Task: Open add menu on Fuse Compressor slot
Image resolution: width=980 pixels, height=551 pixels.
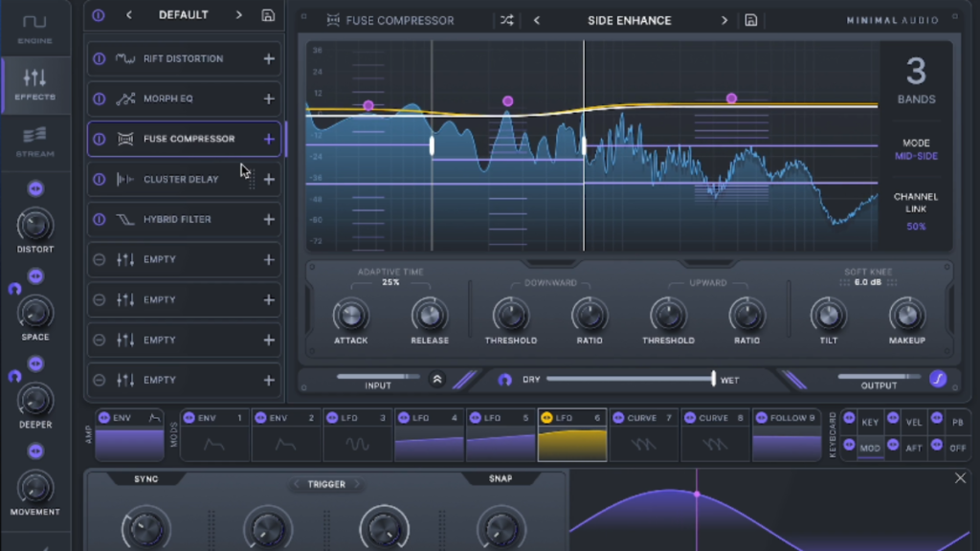Action: tap(269, 139)
